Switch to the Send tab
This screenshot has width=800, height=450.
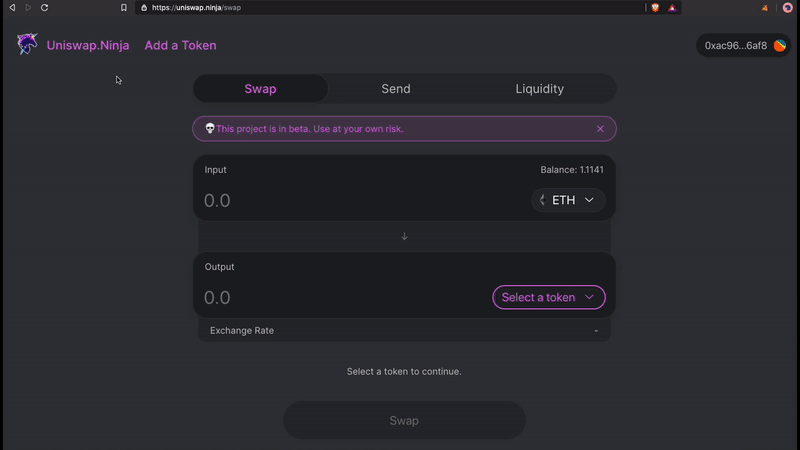(396, 89)
